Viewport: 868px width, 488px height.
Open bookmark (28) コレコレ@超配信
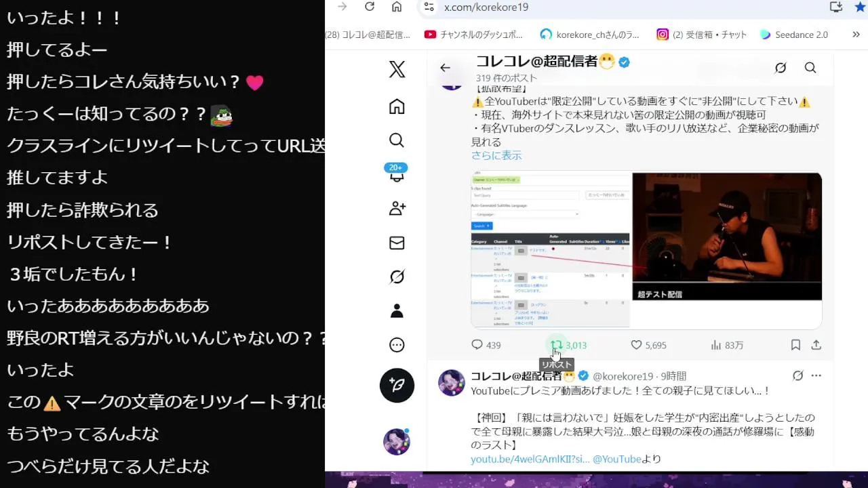tap(368, 35)
